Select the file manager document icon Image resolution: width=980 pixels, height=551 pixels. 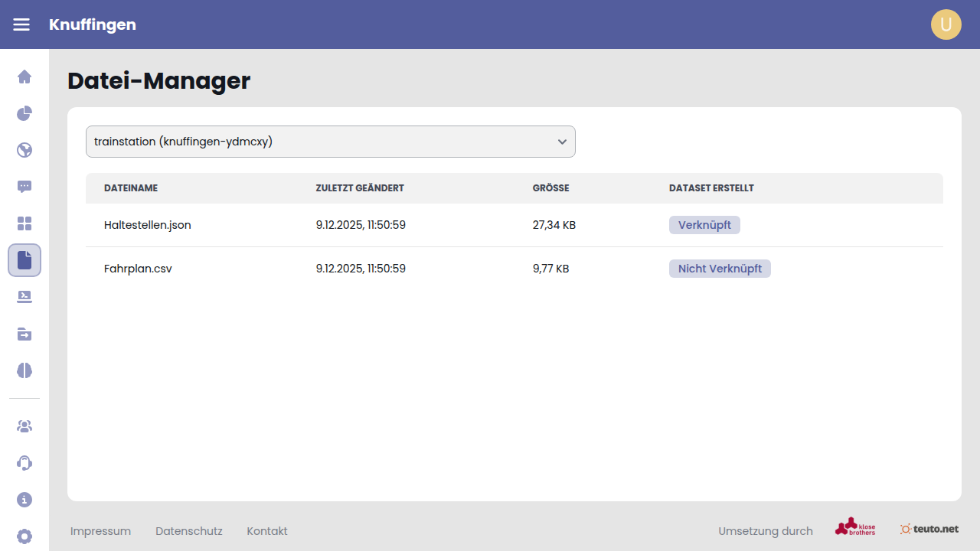point(24,260)
